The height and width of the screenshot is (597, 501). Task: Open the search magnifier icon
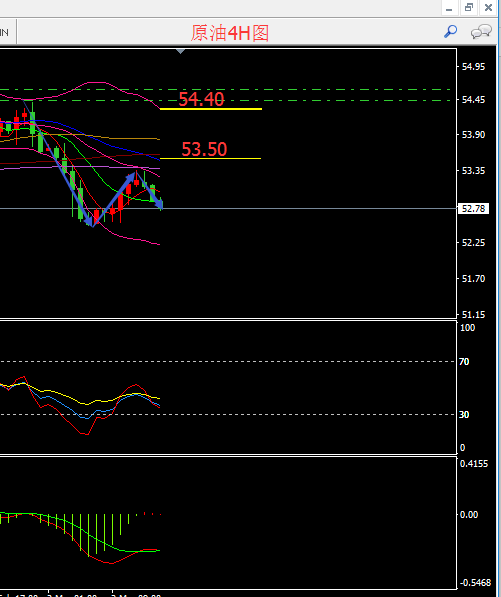(x=450, y=32)
